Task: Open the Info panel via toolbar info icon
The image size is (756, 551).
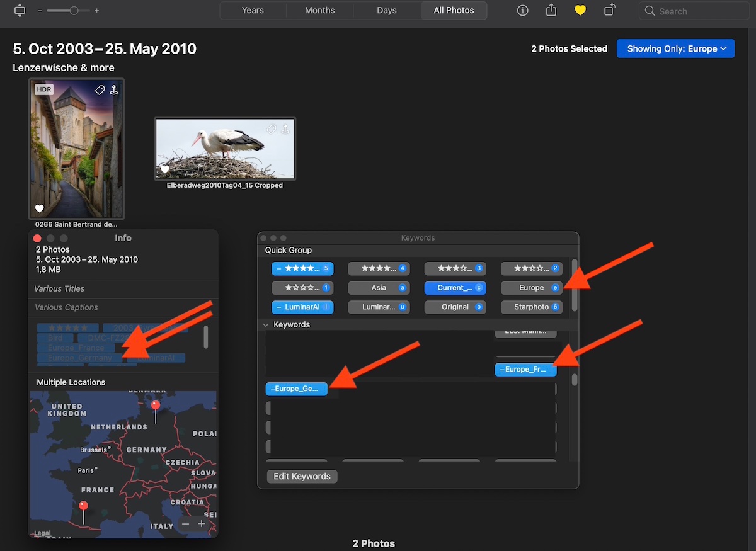Action: 522,11
